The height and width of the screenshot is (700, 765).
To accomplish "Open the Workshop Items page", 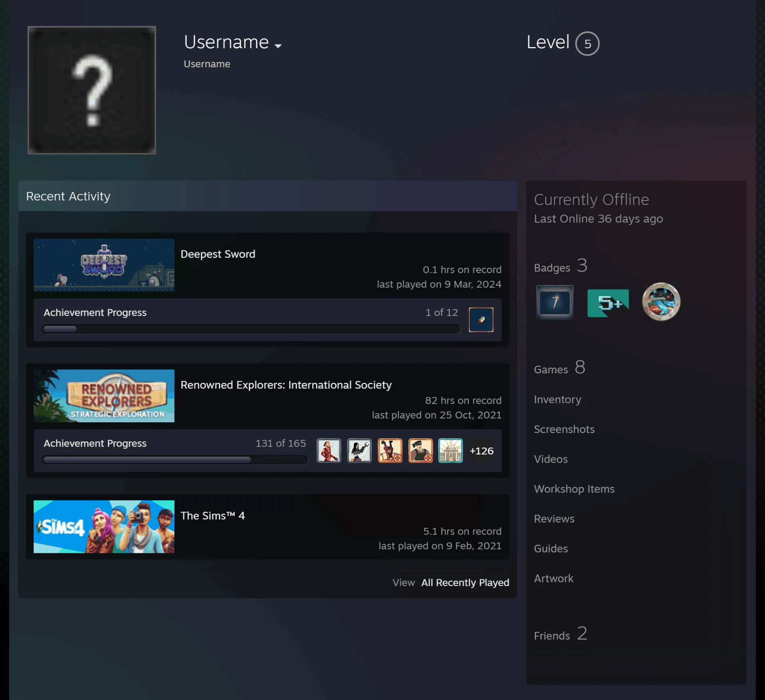I will click(x=574, y=489).
